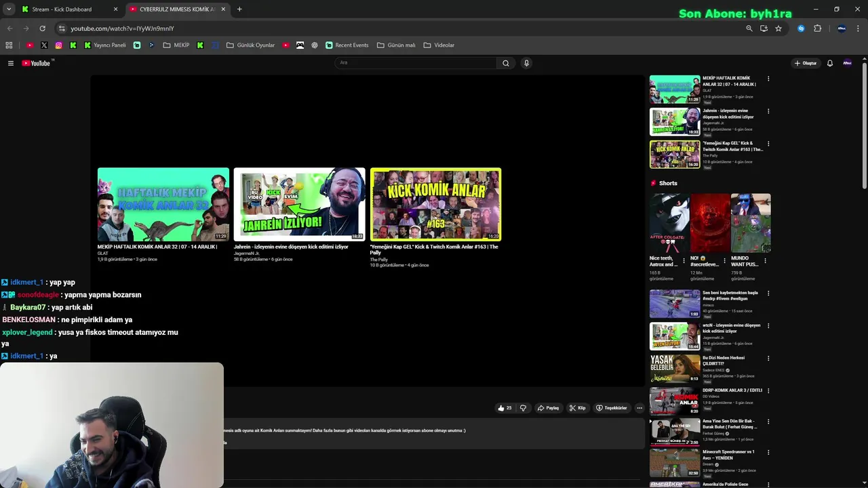Go back with the browser back arrow

click(9, 28)
